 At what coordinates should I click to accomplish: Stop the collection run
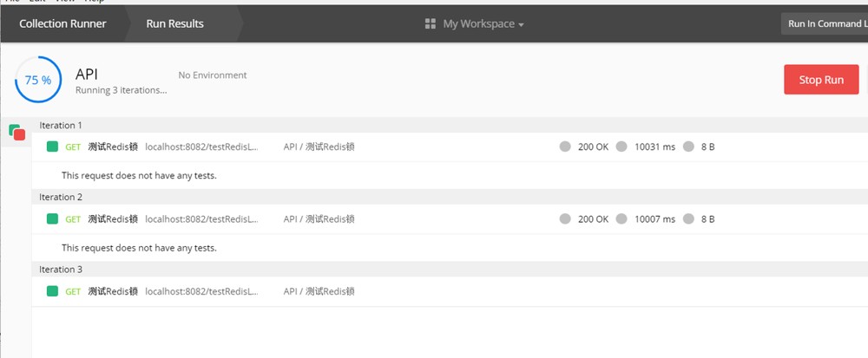tap(821, 80)
